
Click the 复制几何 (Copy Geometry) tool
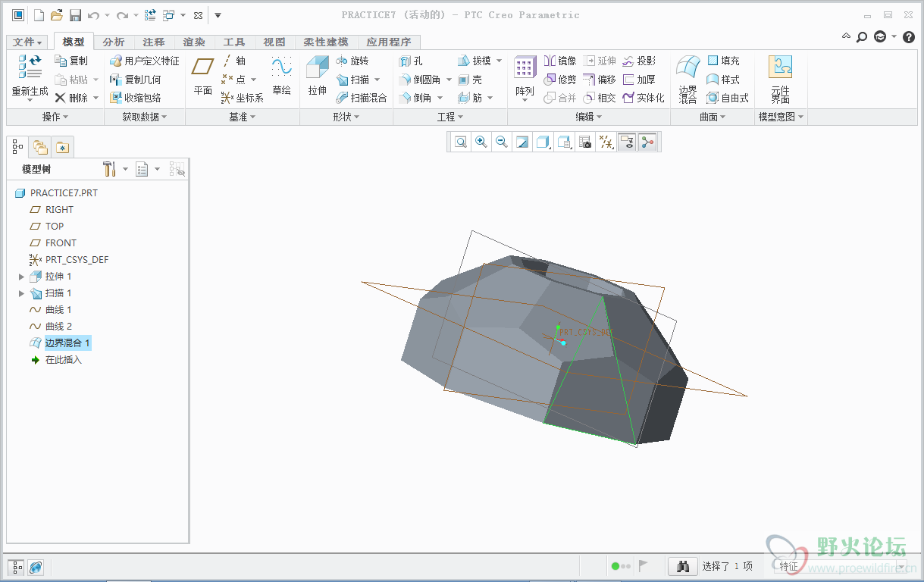tap(135, 80)
